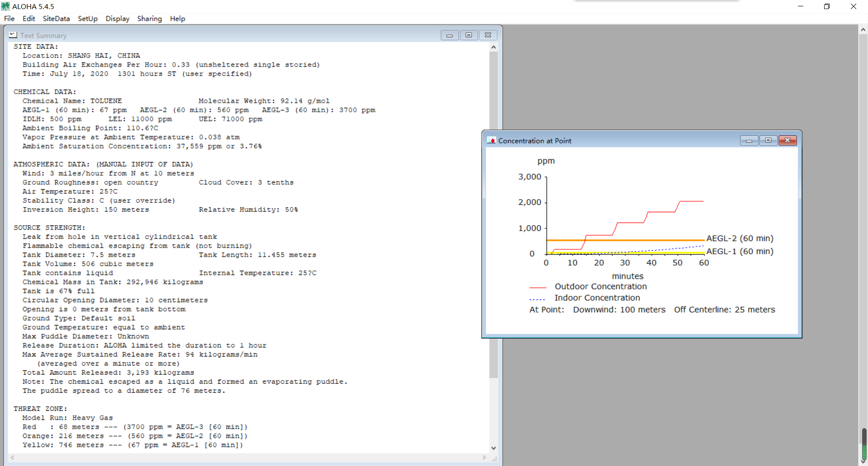Minimize the Text Summary window
The height and width of the screenshot is (466, 868).
point(449,35)
